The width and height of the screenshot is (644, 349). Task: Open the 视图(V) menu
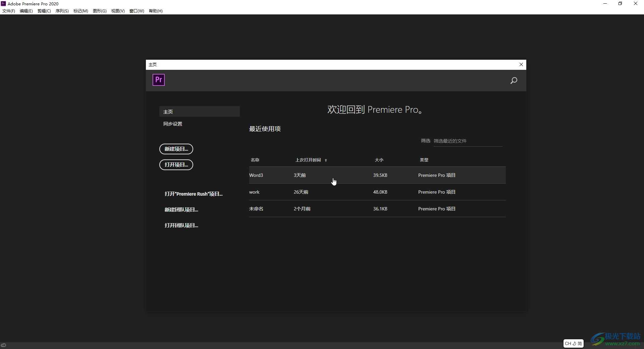pyautogui.click(x=118, y=11)
